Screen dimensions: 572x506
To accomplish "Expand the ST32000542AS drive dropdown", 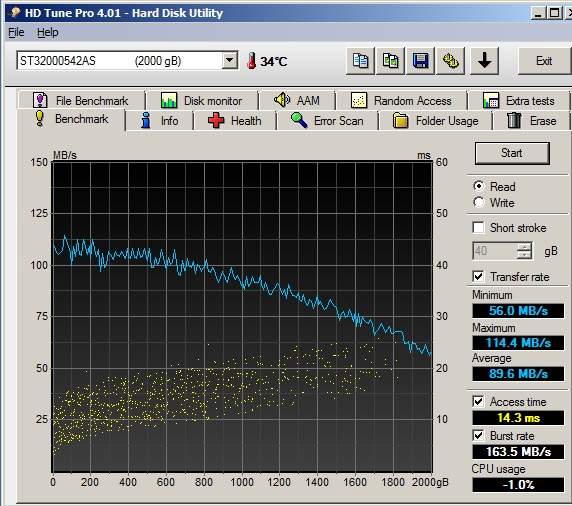I will tap(230, 60).
